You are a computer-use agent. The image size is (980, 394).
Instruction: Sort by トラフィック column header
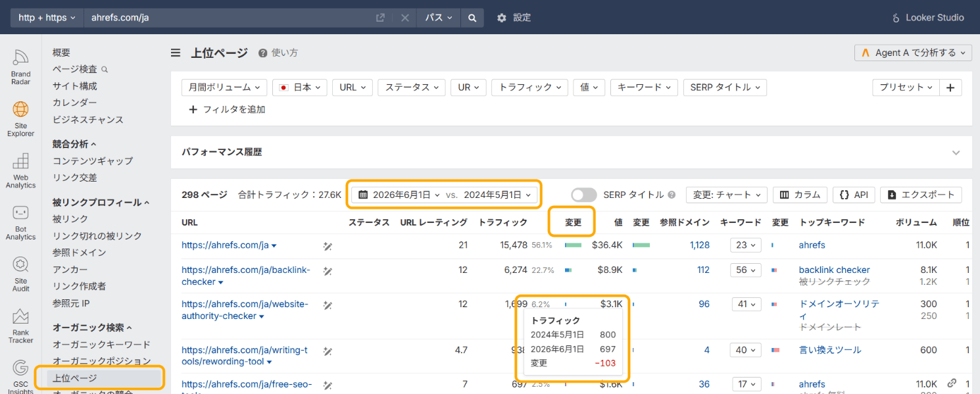[x=503, y=222]
